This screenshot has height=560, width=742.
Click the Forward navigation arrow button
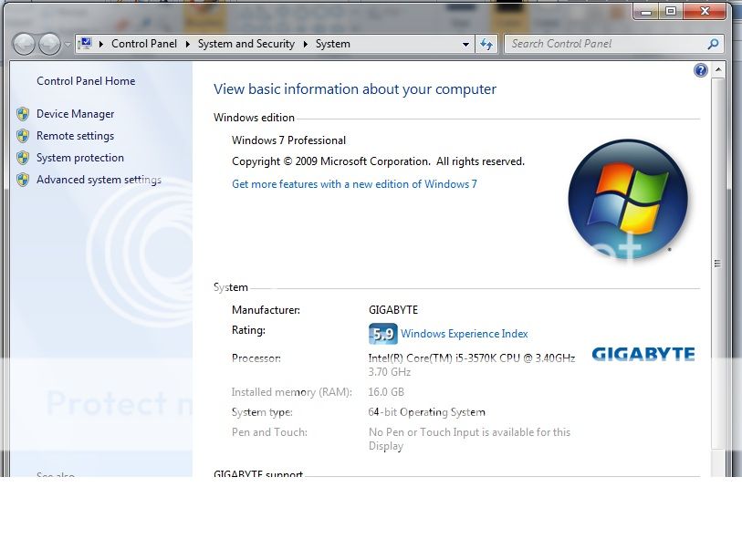(x=49, y=44)
